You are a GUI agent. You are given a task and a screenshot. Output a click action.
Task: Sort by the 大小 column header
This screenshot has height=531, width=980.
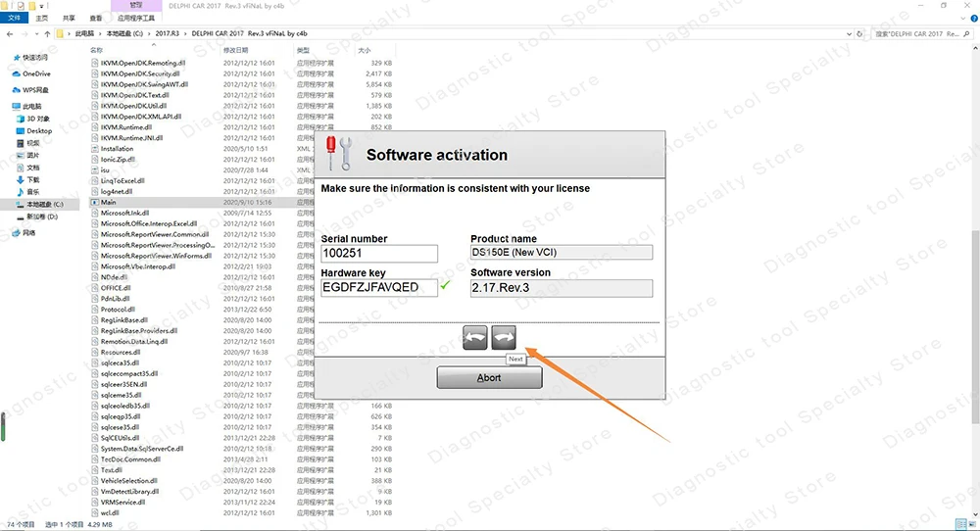coord(365,50)
